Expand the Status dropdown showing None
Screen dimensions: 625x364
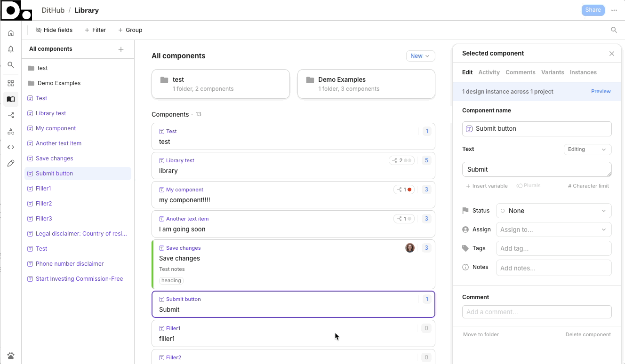[553, 211]
